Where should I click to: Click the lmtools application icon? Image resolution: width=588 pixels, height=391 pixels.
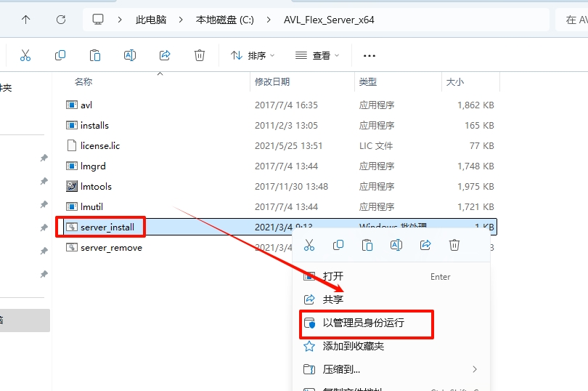click(x=72, y=186)
